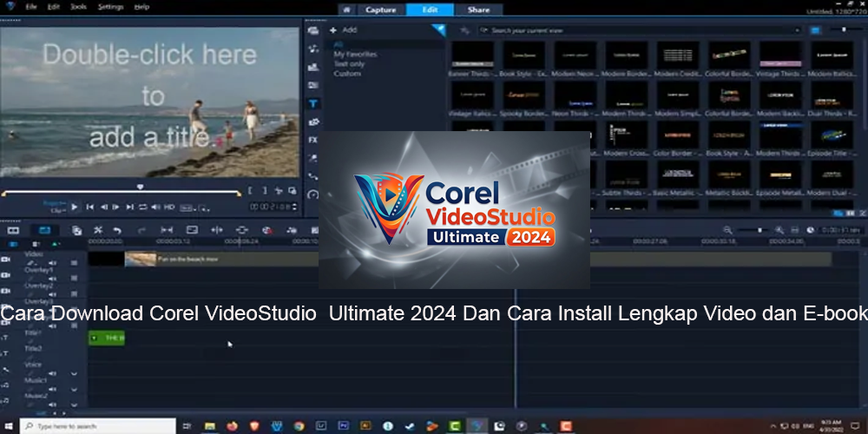Zoom in the timeline magnifier icon
This screenshot has height=434, width=868.
pyautogui.click(x=779, y=230)
